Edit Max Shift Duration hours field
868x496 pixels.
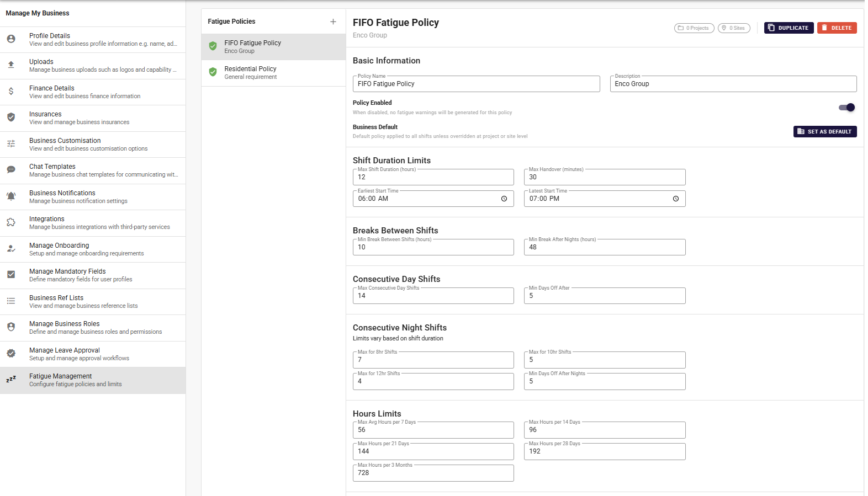pos(433,177)
